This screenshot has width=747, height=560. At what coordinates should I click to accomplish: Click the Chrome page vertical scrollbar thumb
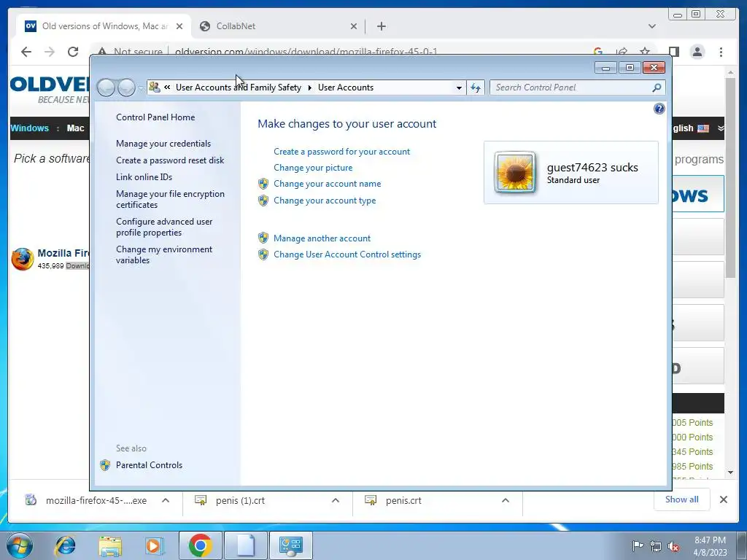(x=731, y=177)
